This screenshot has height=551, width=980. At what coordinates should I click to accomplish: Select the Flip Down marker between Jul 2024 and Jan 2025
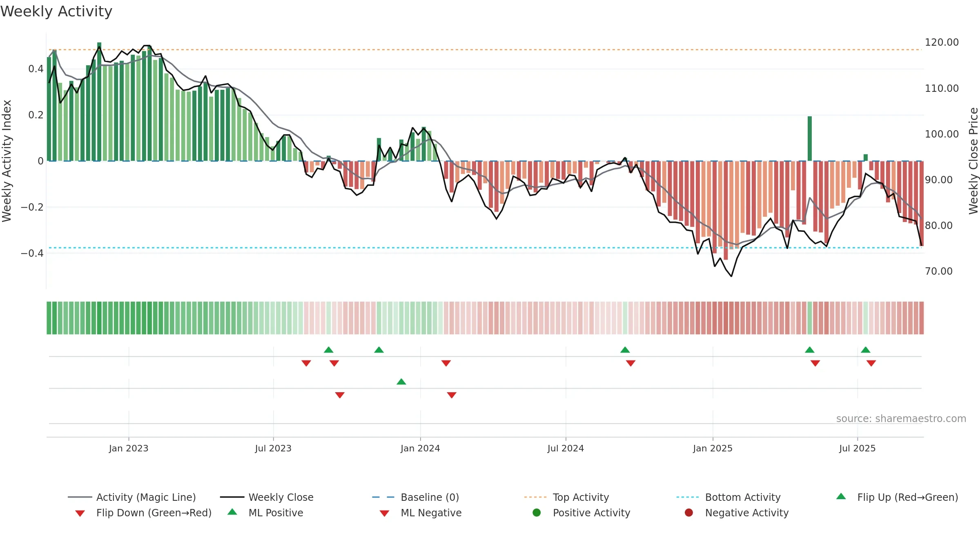coord(630,363)
